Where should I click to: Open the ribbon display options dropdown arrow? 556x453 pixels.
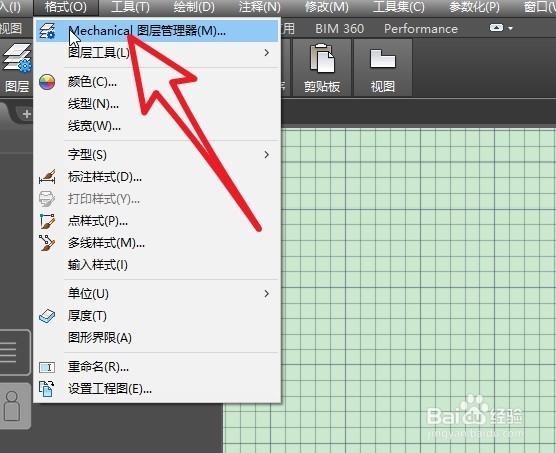coord(511,28)
